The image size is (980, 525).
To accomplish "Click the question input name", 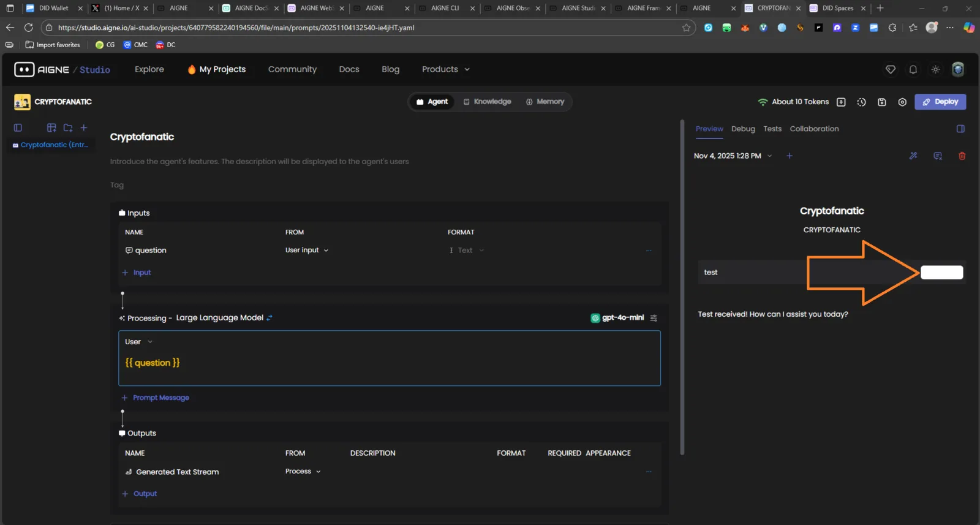I will [151, 251].
